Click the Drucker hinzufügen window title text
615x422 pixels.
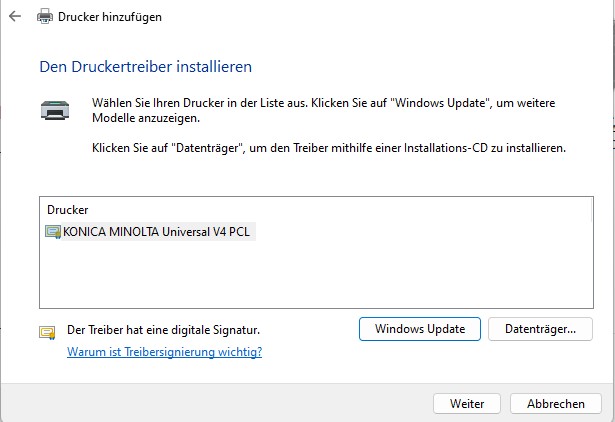(x=110, y=17)
